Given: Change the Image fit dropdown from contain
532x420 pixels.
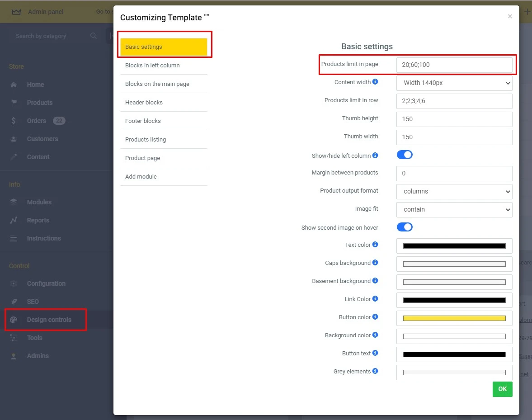Looking at the screenshot, I should click(x=454, y=209).
